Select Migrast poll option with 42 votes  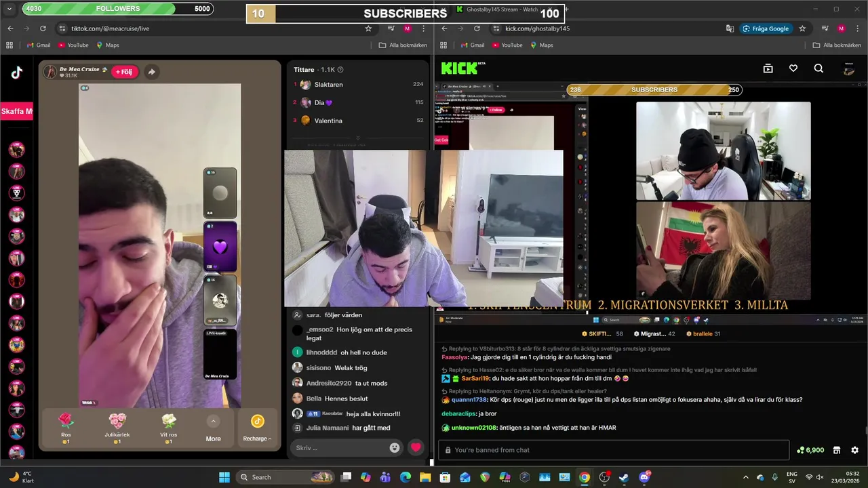tap(654, 334)
